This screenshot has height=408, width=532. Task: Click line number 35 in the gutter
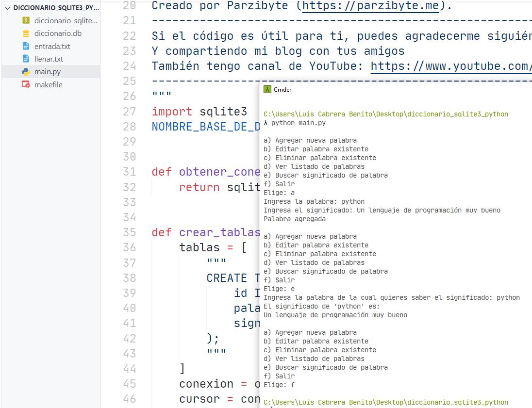click(129, 232)
